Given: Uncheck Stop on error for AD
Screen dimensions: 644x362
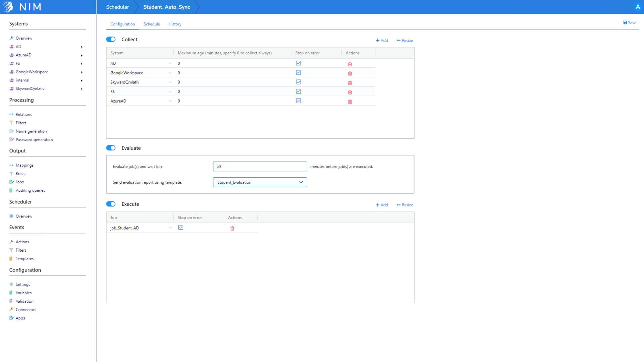Looking at the screenshot, I should click(x=298, y=63).
